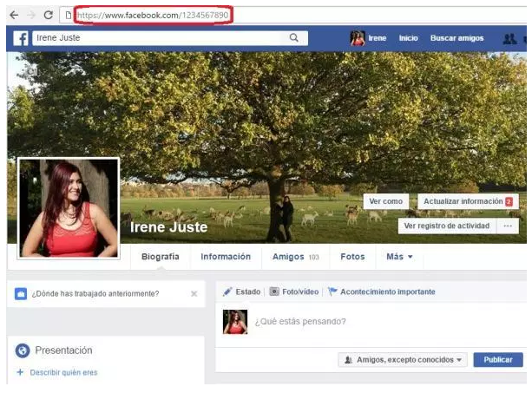Go to Inicio
The image size is (532, 406).
(x=408, y=38)
